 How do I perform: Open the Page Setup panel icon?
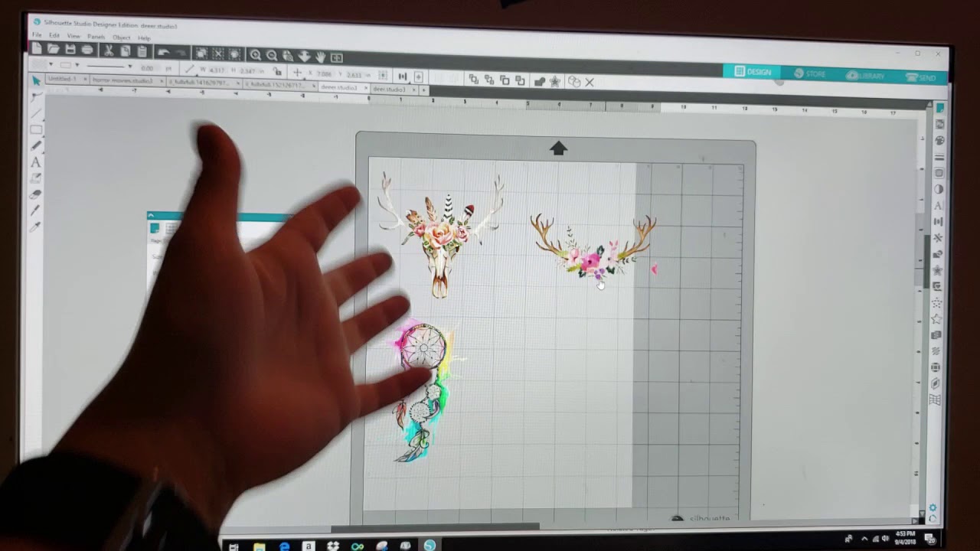tap(939, 108)
